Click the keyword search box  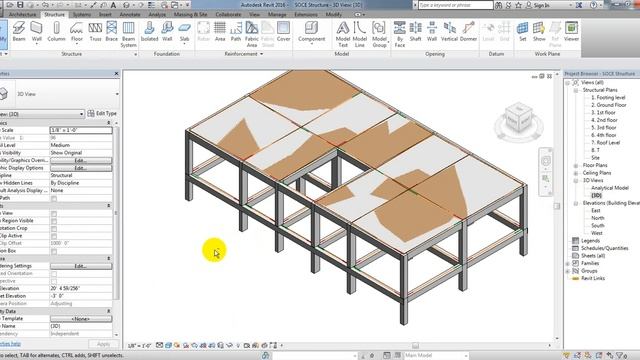(456, 5)
